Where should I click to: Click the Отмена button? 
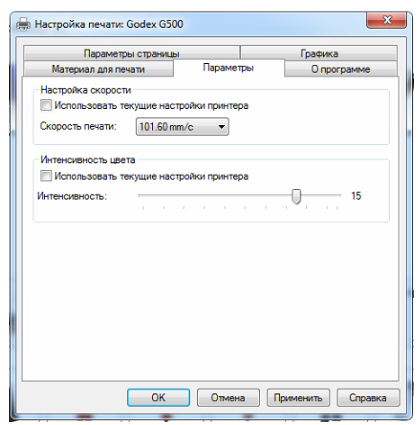pos(228,397)
